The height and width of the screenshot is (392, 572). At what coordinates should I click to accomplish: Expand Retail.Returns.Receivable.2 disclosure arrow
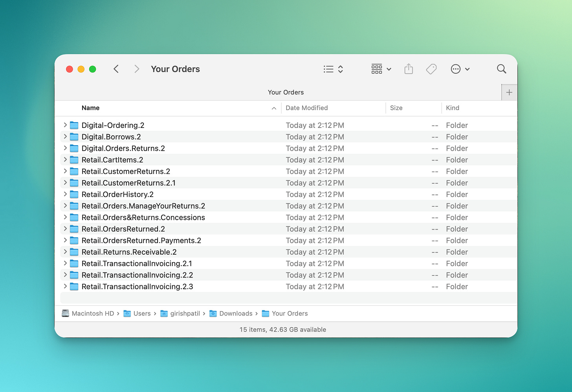click(x=65, y=252)
